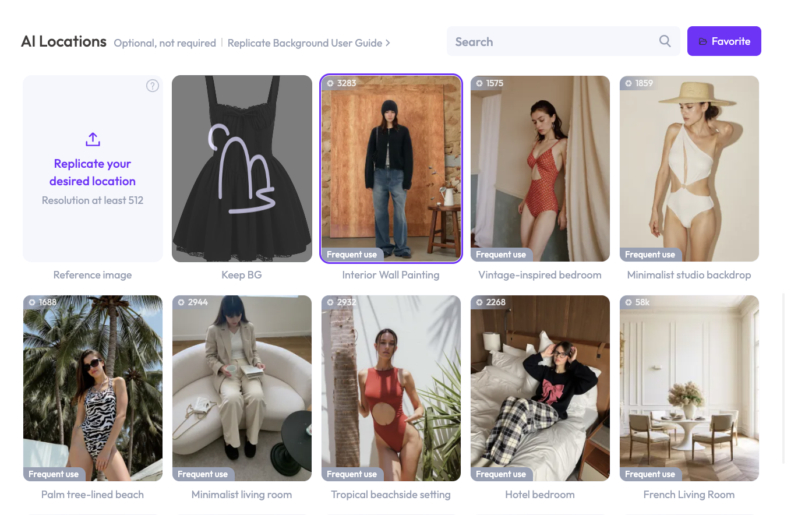Click the help question mark icon
Image resolution: width=812 pixels, height=515 pixels.
(x=153, y=86)
